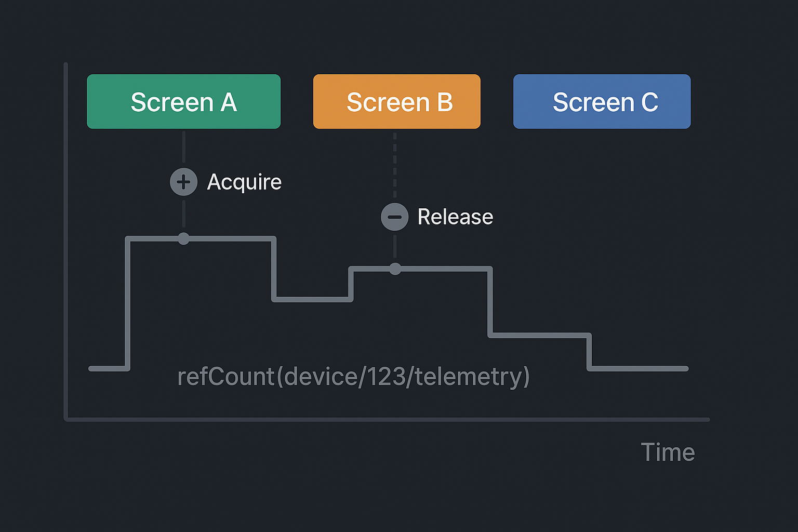Click the Time axis label
This screenshot has width=798, height=532.
(x=668, y=452)
